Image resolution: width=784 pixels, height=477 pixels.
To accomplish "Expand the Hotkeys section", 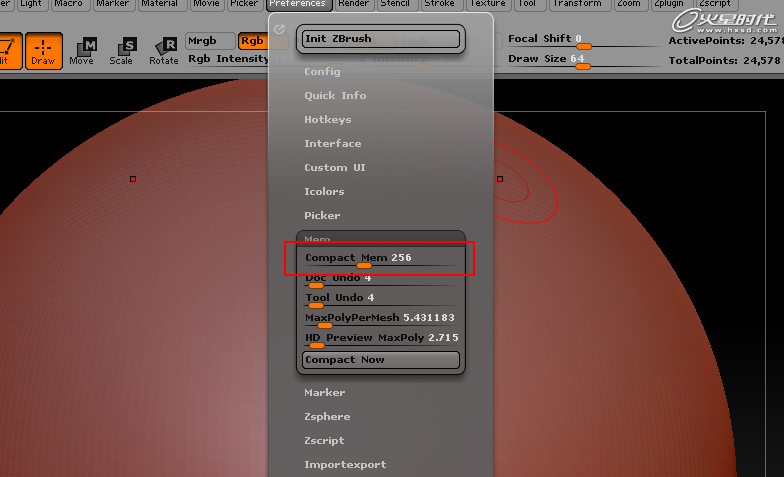I will tap(328, 120).
